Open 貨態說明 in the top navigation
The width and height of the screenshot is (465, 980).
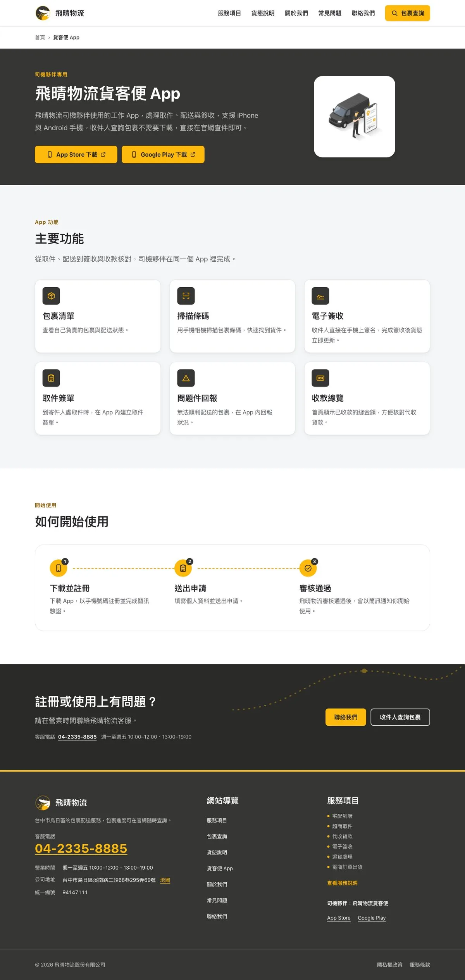tap(263, 13)
